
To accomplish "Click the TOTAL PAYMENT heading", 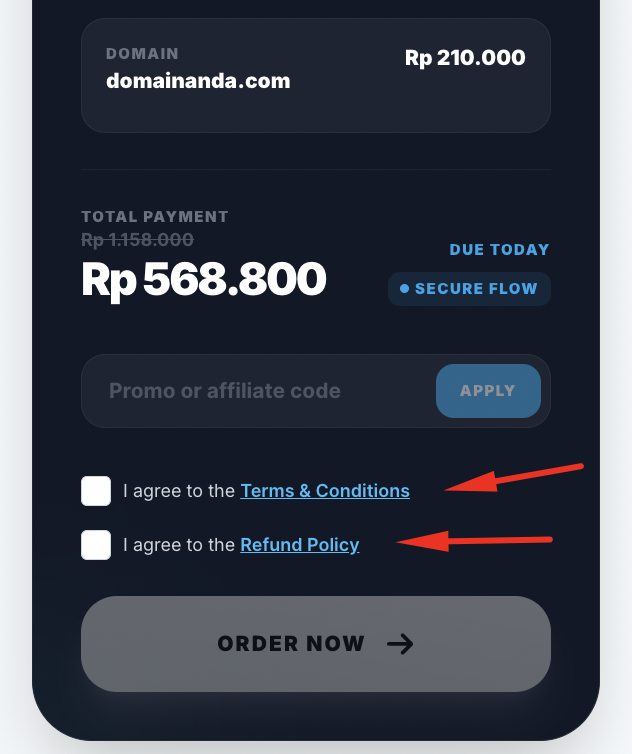I will pyautogui.click(x=155, y=217).
